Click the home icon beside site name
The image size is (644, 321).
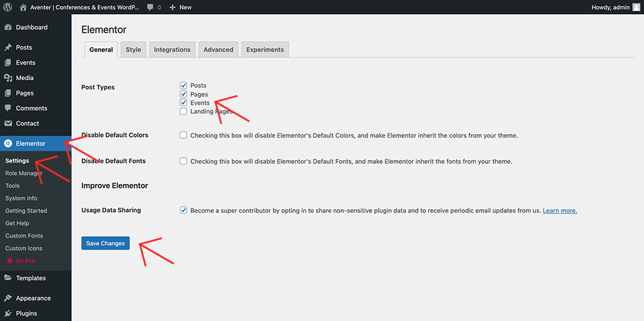pos(24,7)
